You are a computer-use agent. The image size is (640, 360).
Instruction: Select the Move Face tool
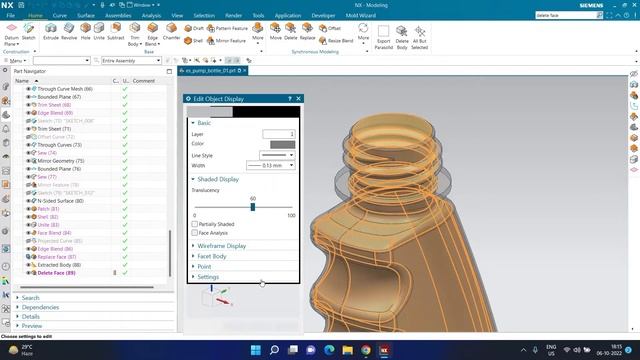point(276,32)
